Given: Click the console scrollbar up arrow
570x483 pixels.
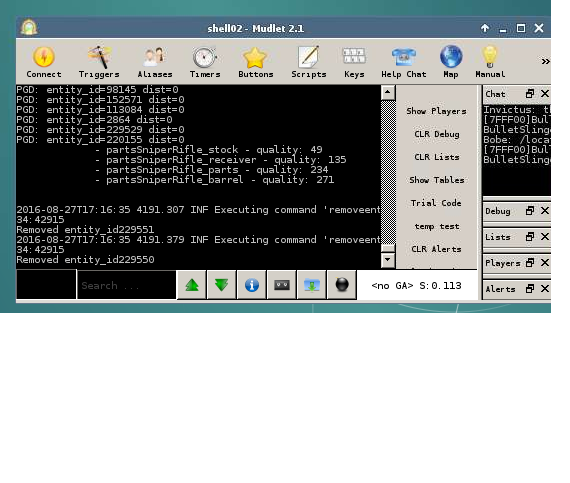Looking at the screenshot, I should pos(388,93).
